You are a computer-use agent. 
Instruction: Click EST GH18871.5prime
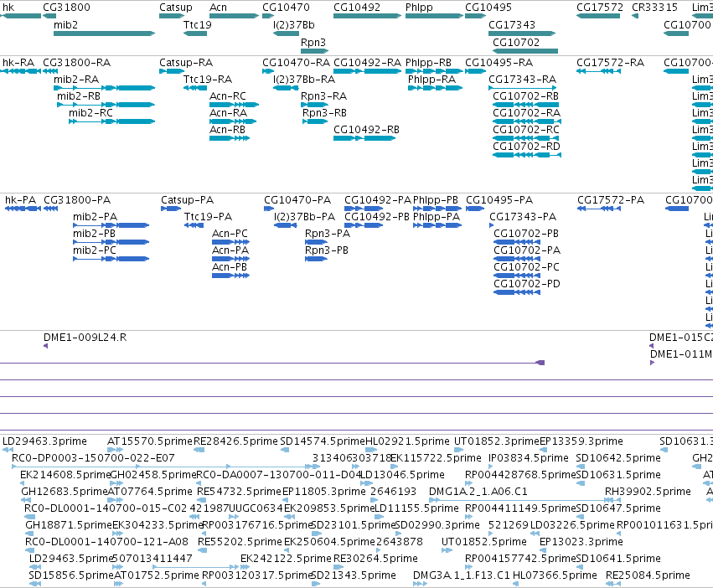click(x=30, y=534)
